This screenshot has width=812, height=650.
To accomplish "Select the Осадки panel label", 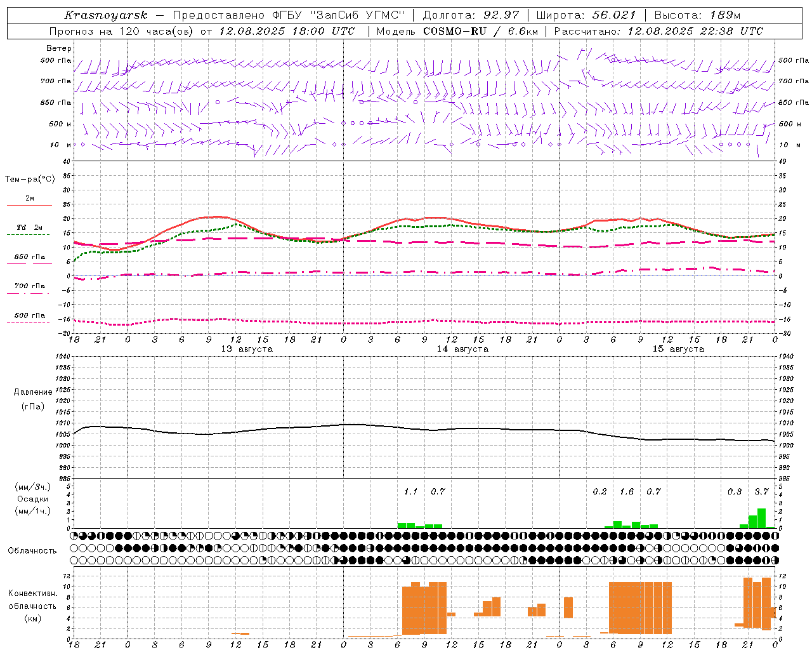I will 32,499.
